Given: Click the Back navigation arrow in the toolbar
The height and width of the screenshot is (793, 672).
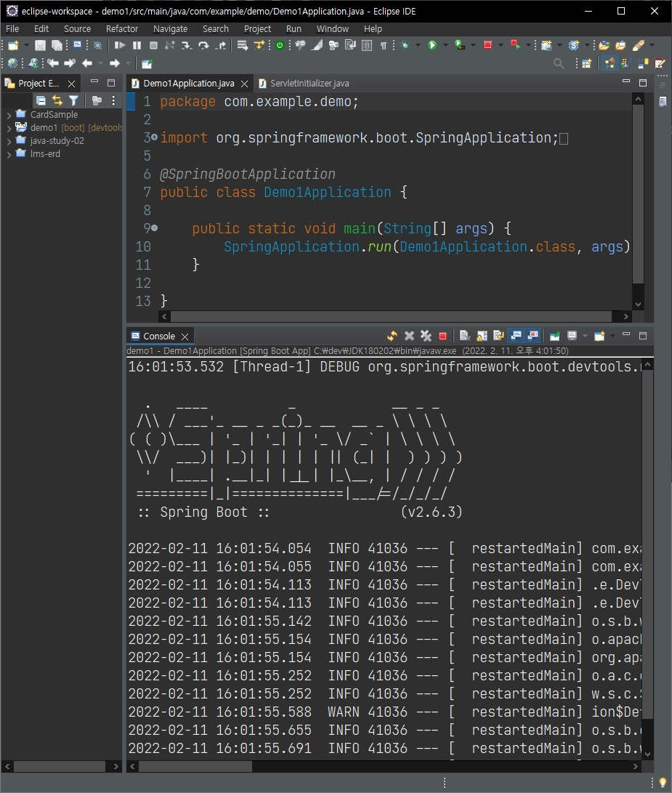Looking at the screenshot, I should (87, 63).
